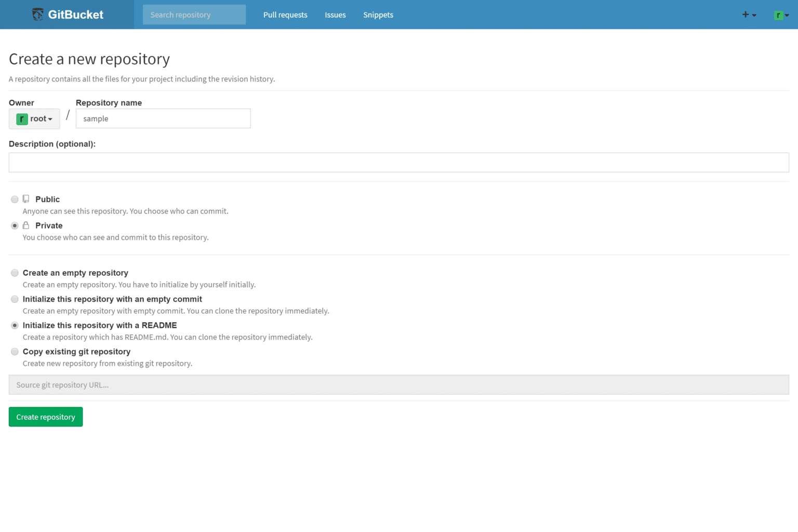
Task: Click the plus create-new icon in header
Action: [x=746, y=15]
